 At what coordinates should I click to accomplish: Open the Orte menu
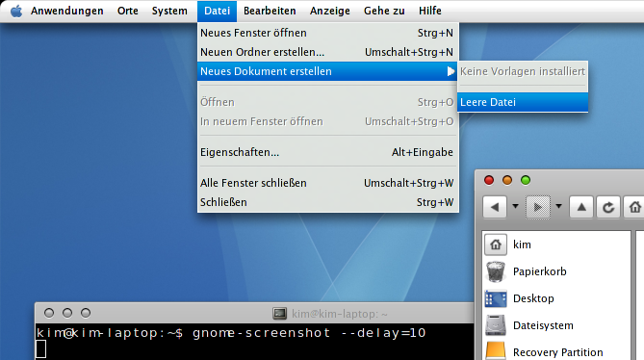(x=128, y=12)
